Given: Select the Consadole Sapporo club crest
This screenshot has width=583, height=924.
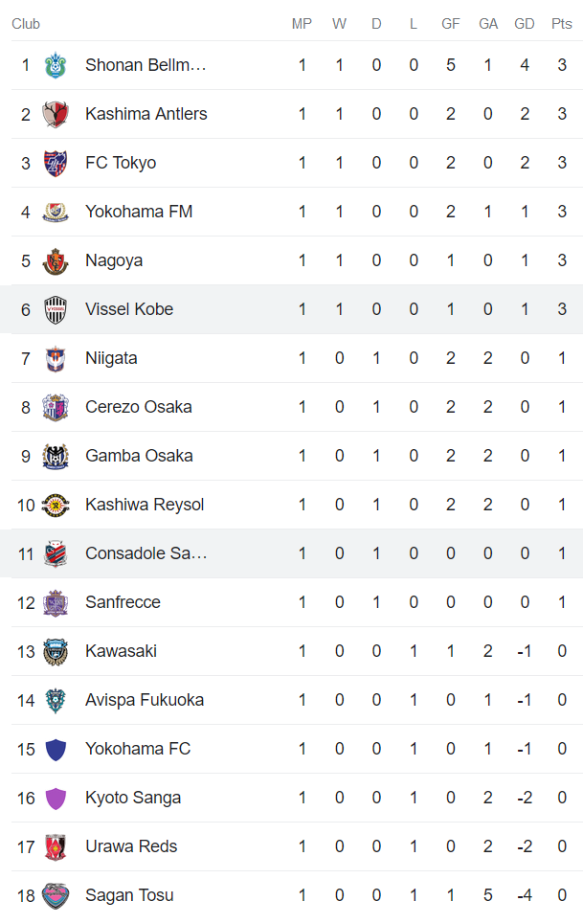Looking at the screenshot, I should tap(56, 553).
